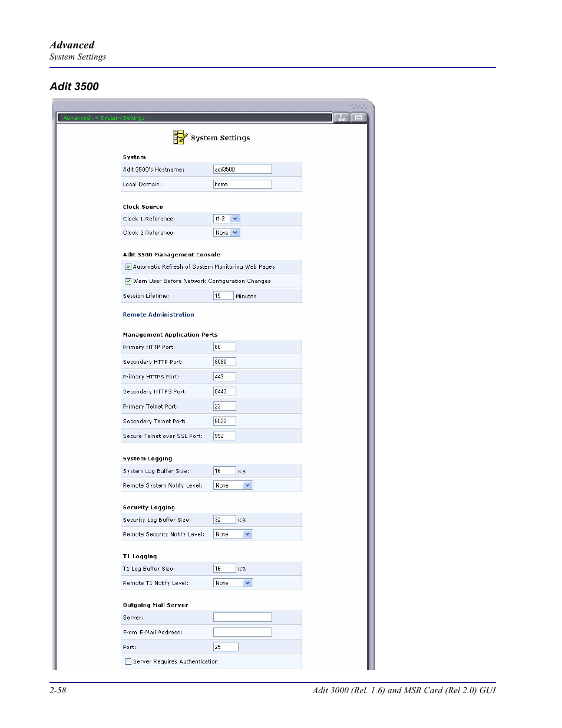The width and height of the screenshot is (562, 728).
Task: Open the Clock 2 Reference dropdown
Action: [x=227, y=233]
